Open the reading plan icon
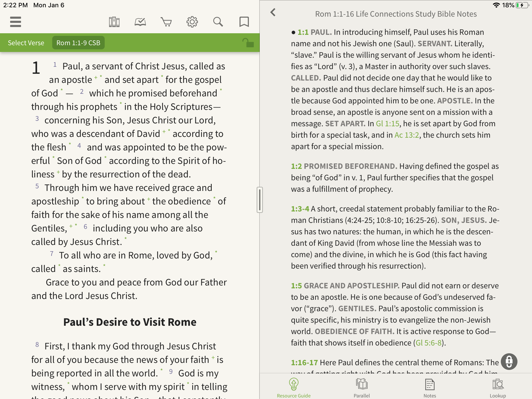This screenshot has width=532, height=399. [140, 22]
